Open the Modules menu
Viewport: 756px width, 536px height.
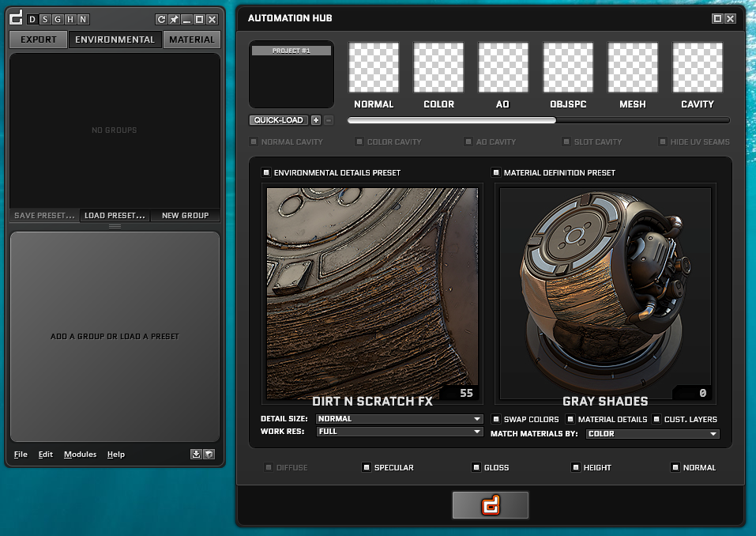[80, 455]
